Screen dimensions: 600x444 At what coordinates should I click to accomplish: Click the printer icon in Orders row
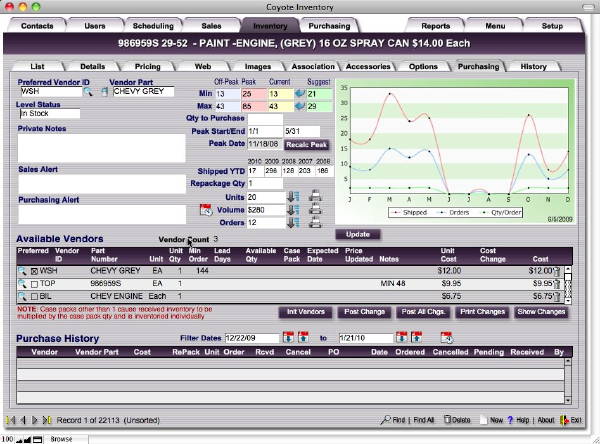coord(315,222)
